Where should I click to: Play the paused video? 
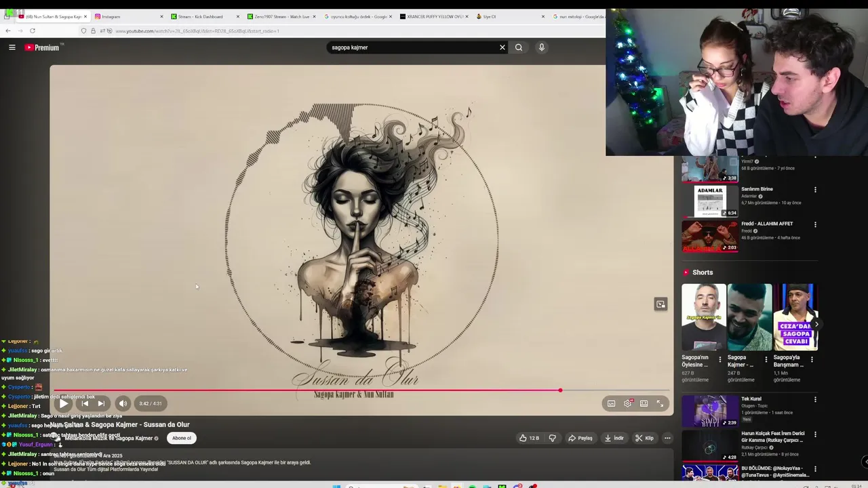[x=63, y=403]
